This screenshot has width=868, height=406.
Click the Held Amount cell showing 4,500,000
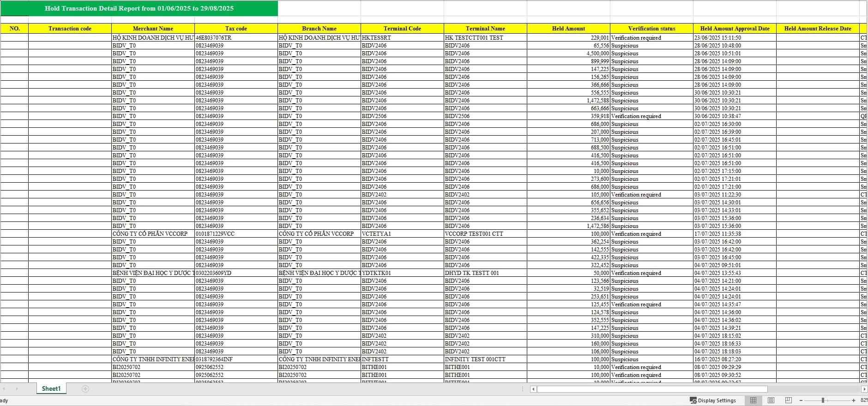568,54
